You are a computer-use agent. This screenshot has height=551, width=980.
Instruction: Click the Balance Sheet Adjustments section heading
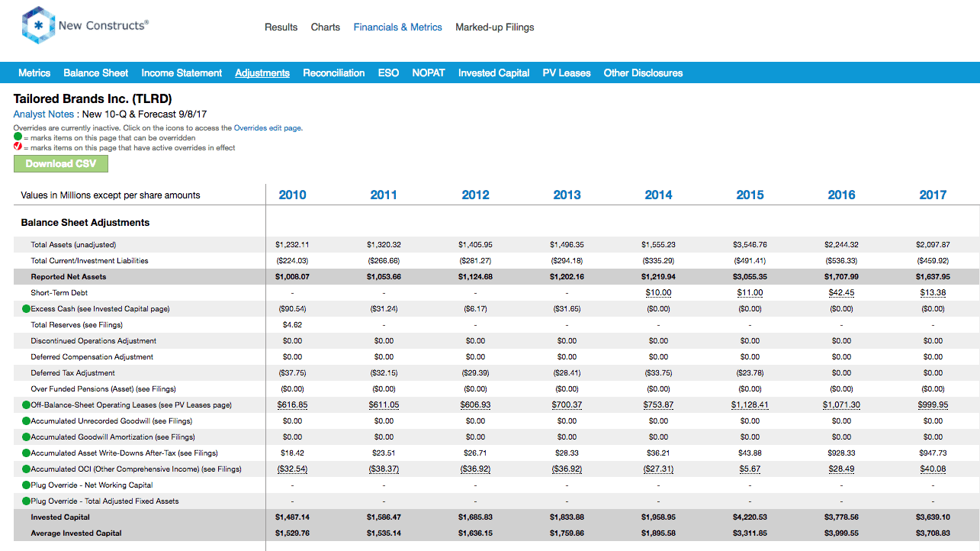85,223
